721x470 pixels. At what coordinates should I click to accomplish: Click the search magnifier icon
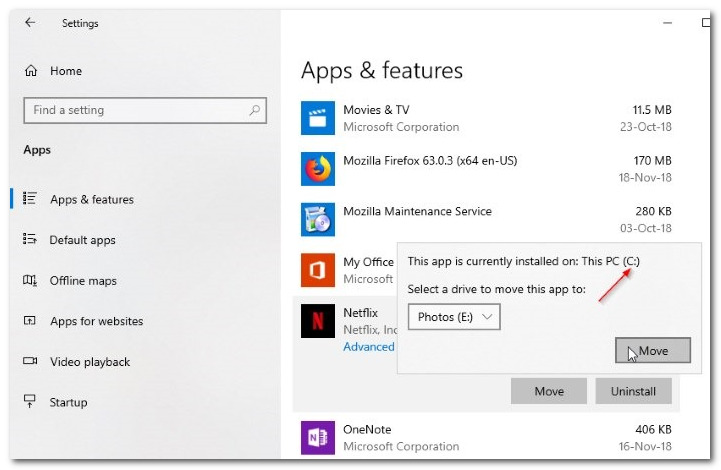(x=255, y=110)
